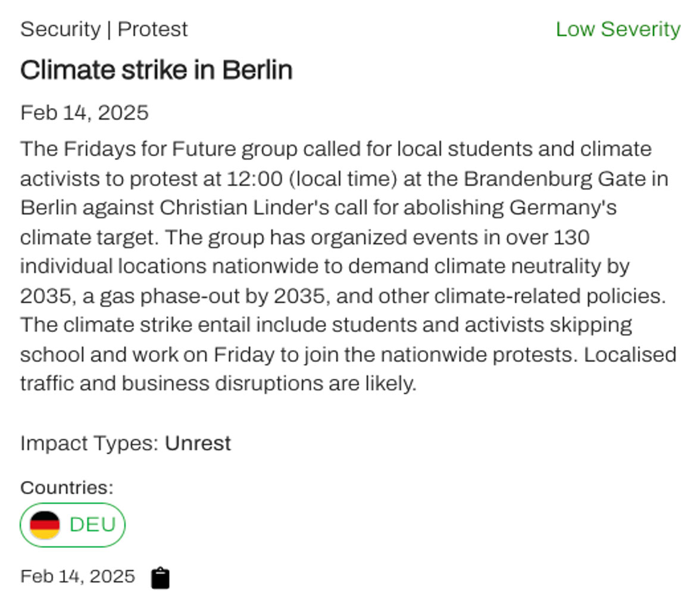Click the German flag icon
The width and height of the screenshot is (700, 614).
(45, 525)
